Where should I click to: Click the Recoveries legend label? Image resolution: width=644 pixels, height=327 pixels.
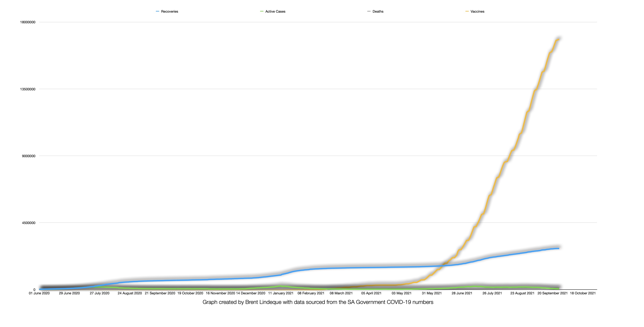(x=170, y=12)
